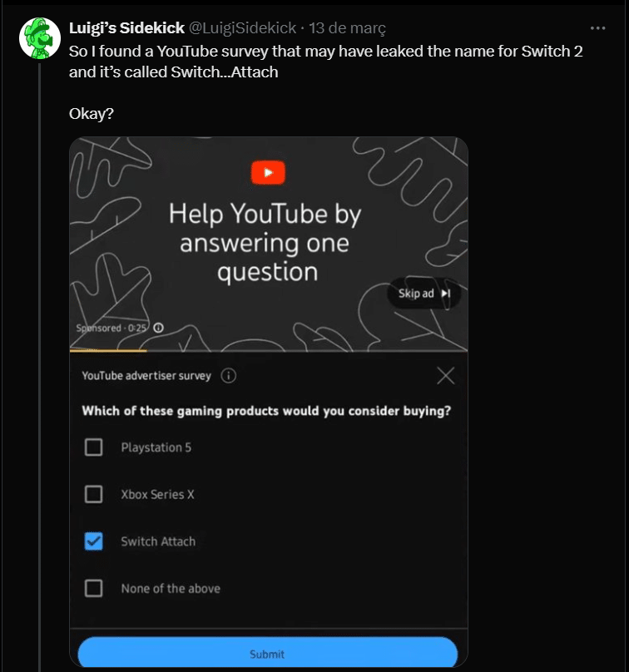Image resolution: width=629 pixels, height=672 pixels.
Task: Close the YouTube advertiser survey panel
Action: pos(446,376)
